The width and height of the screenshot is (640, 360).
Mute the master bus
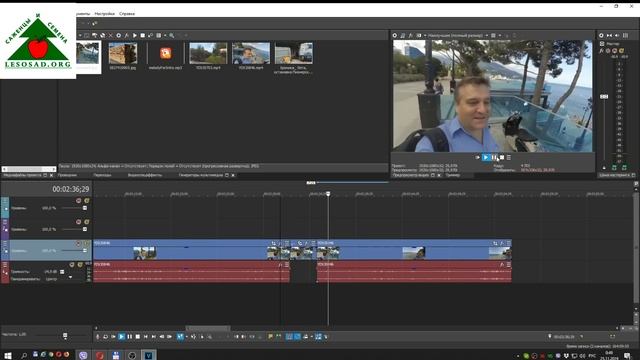(614, 51)
